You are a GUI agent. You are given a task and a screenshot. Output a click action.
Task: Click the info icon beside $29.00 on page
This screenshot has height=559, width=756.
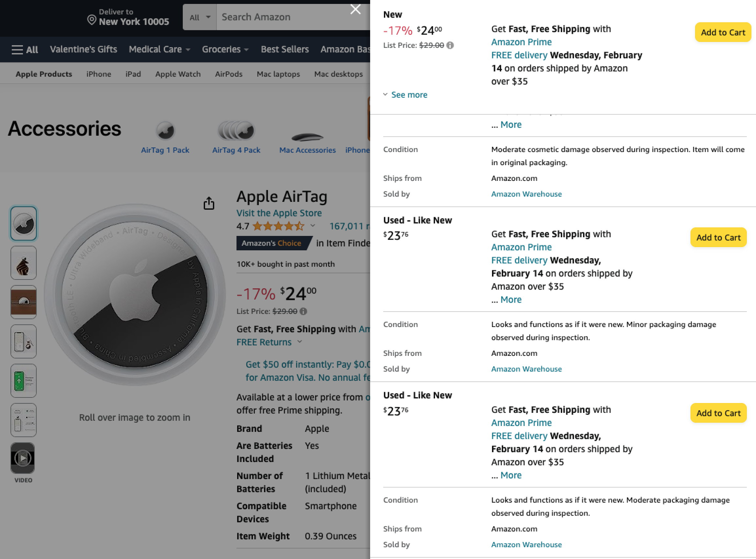click(303, 311)
